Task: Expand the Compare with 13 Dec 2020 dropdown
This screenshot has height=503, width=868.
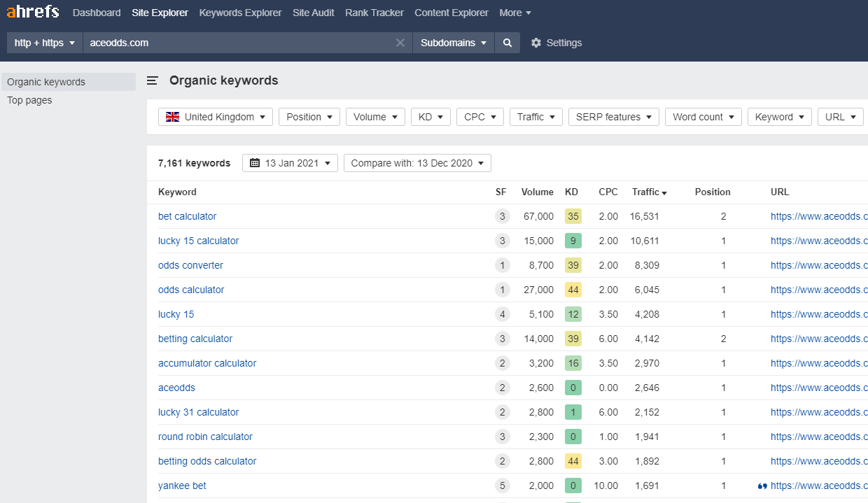Action: (417, 163)
